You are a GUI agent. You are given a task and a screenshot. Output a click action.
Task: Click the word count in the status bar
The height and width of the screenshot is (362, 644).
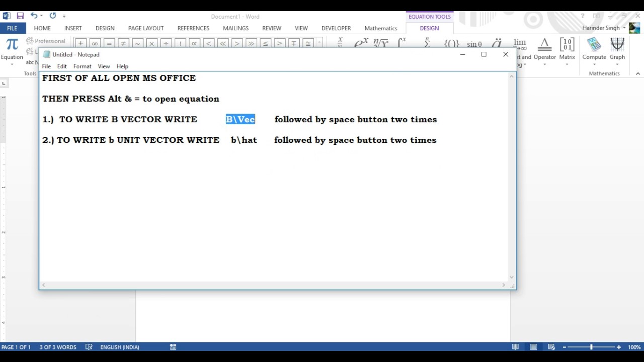pyautogui.click(x=57, y=347)
